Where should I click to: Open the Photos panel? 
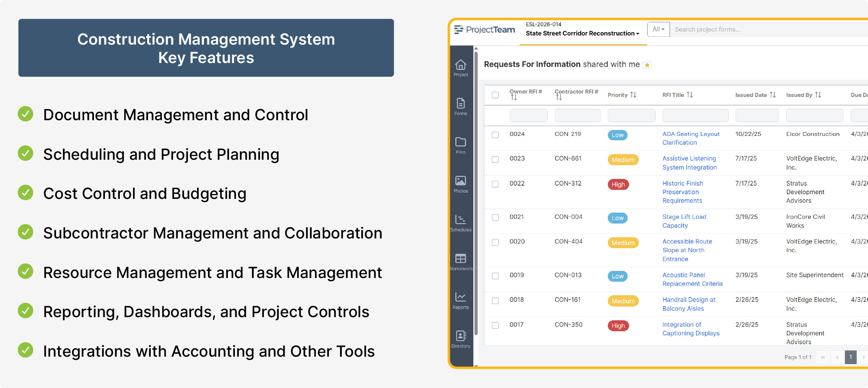(x=460, y=184)
